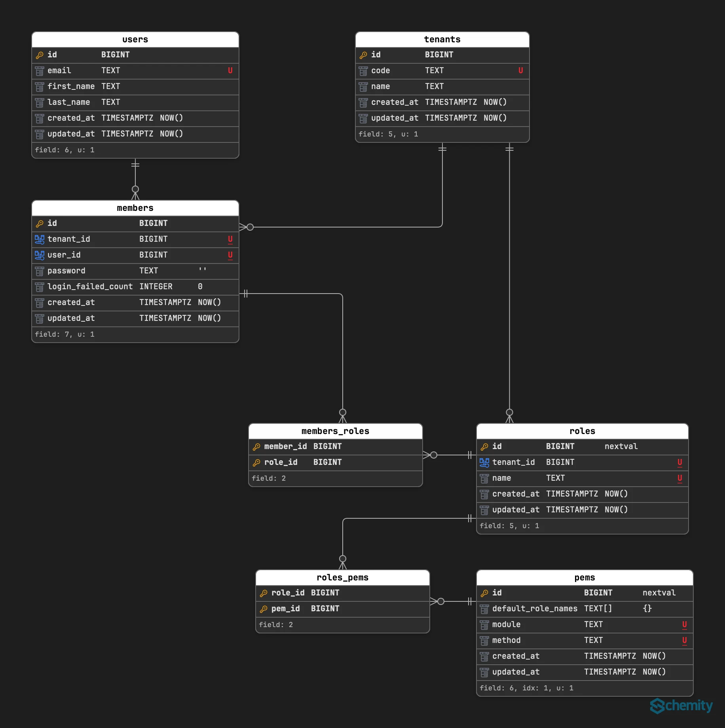This screenshot has width=725, height=728.
Task: Click the 'login_failed_count' column name
Action: click(90, 286)
